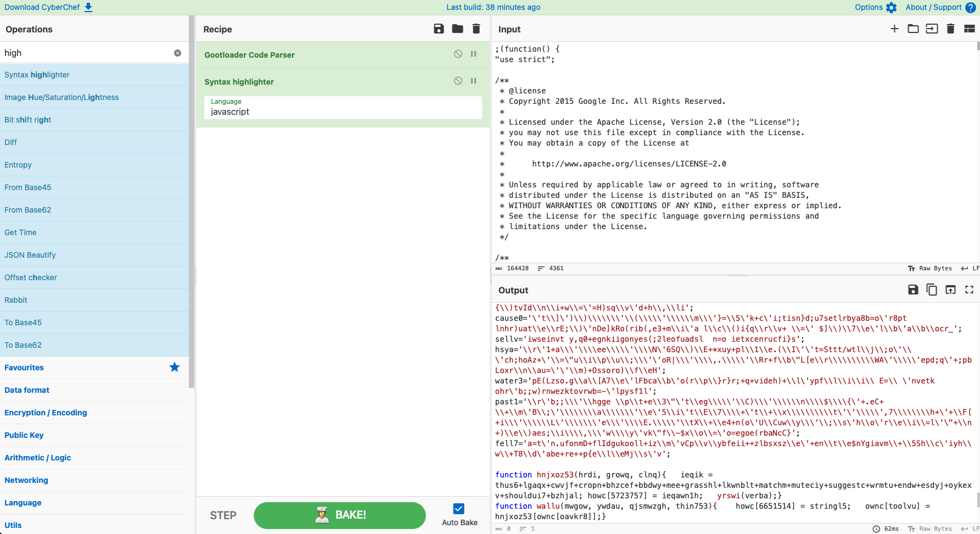Image resolution: width=980 pixels, height=534 pixels.
Task: Open About / Support help
Action: (x=940, y=7)
